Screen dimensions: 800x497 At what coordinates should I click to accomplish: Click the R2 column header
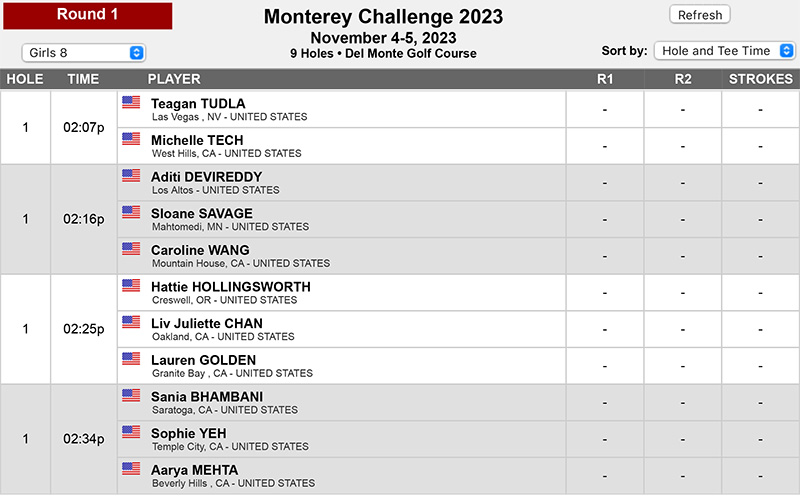coord(683,79)
